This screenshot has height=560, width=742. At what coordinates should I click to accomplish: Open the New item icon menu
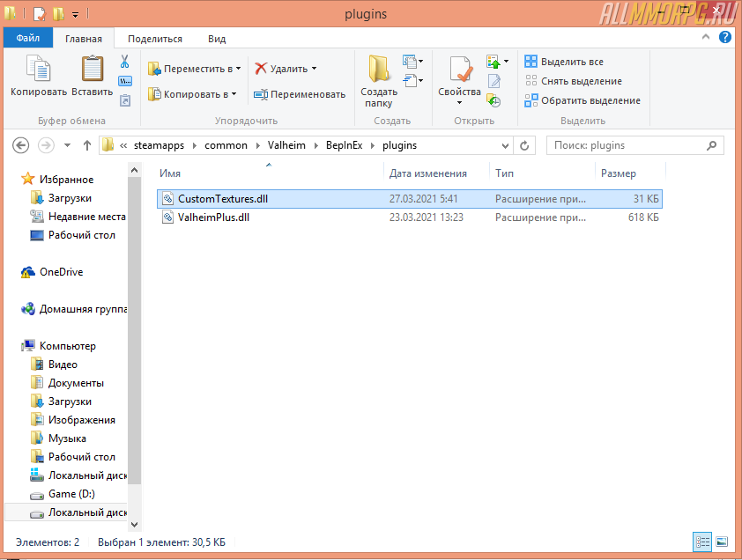[412, 62]
